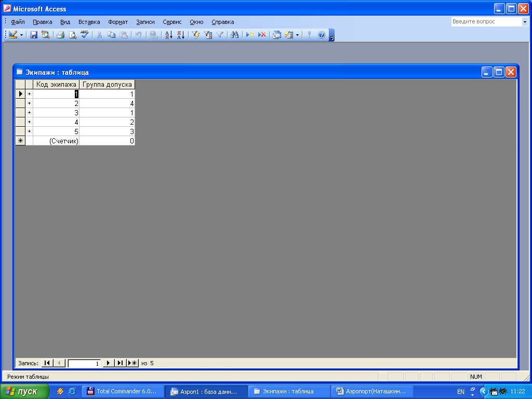Click the 'Введите вопрос' help box
This screenshot has width=532, height=399.
[486, 22]
